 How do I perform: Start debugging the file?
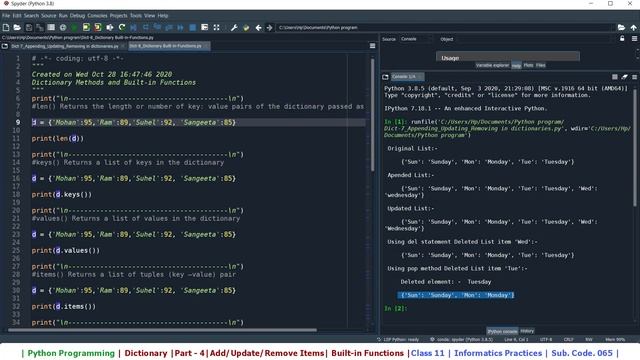(x=133, y=27)
